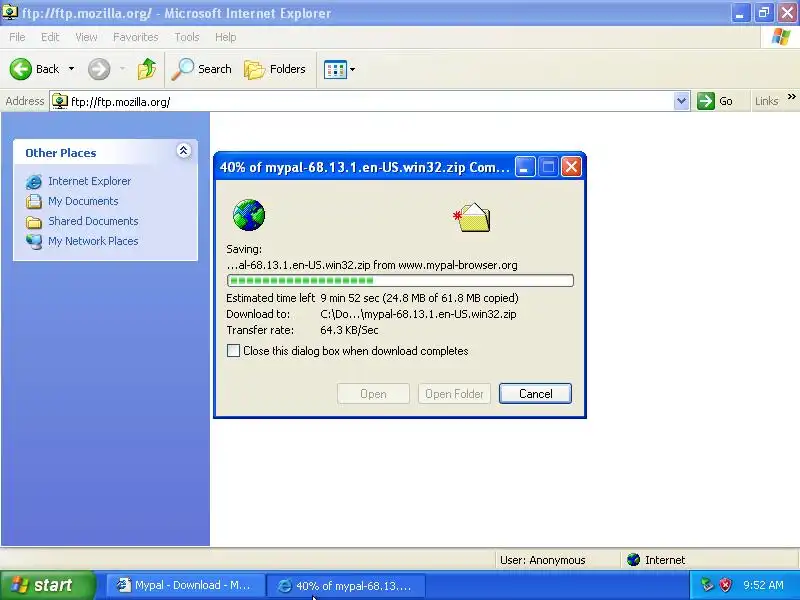
Task: Click the My Network Places icon
Action: point(34,241)
